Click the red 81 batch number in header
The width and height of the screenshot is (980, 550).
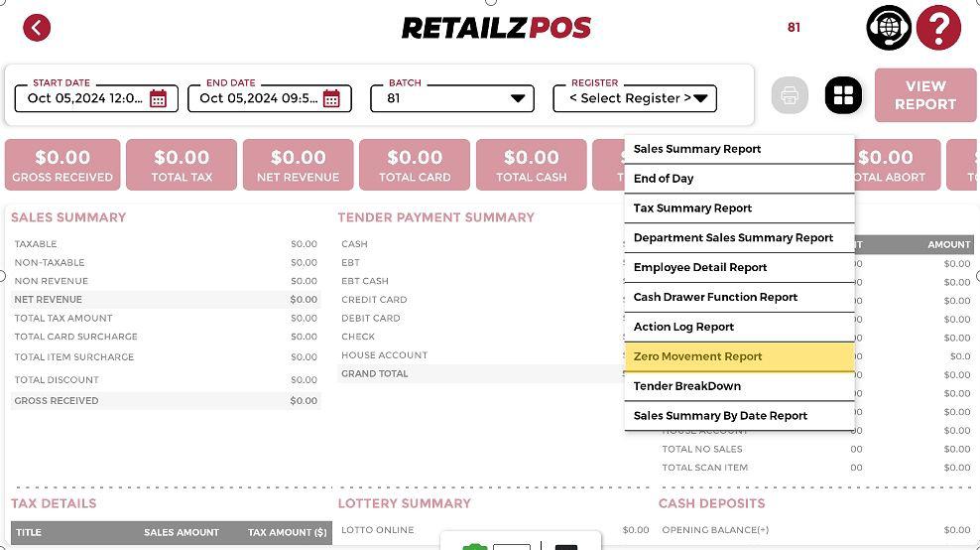click(x=794, y=28)
